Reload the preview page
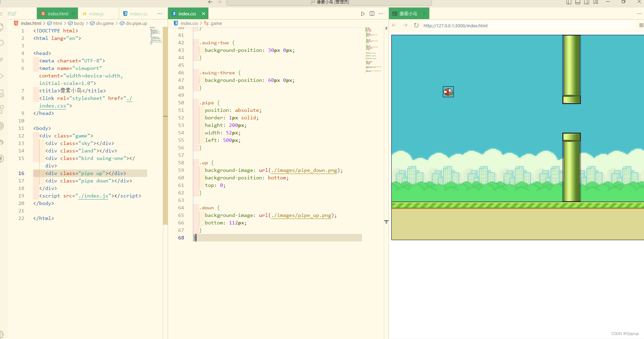This screenshot has width=644, height=339. pyautogui.click(x=416, y=25)
